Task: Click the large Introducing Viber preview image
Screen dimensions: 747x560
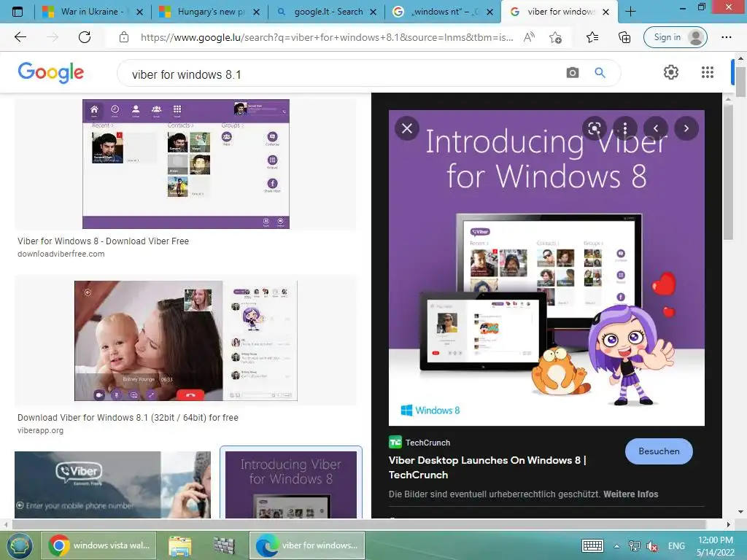Action: 546,268
